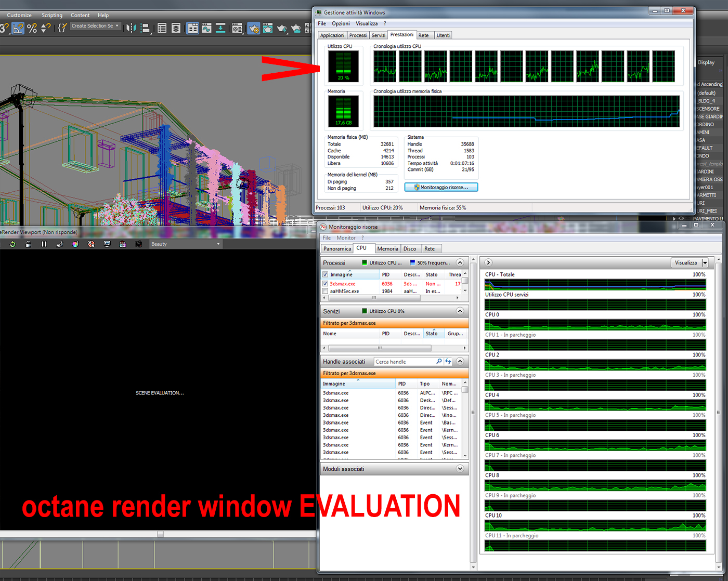Open the Customize menu in 3ds Max

tap(19, 16)
